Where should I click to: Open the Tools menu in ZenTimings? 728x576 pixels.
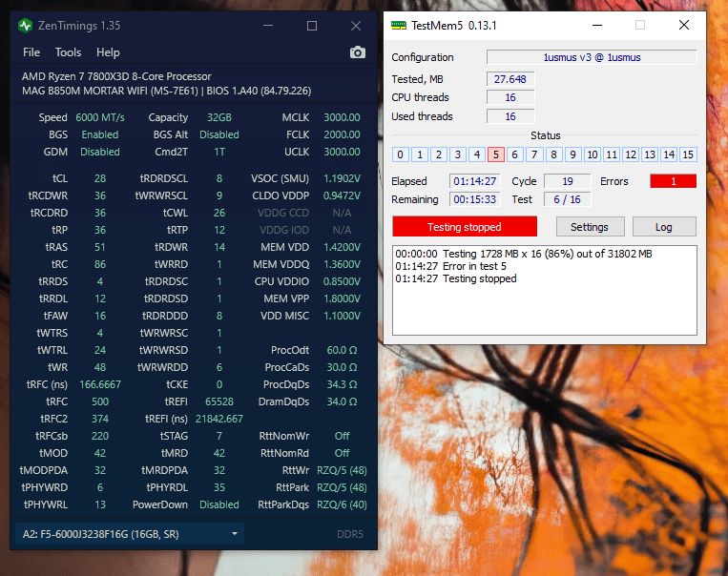[x=69, y=52]
